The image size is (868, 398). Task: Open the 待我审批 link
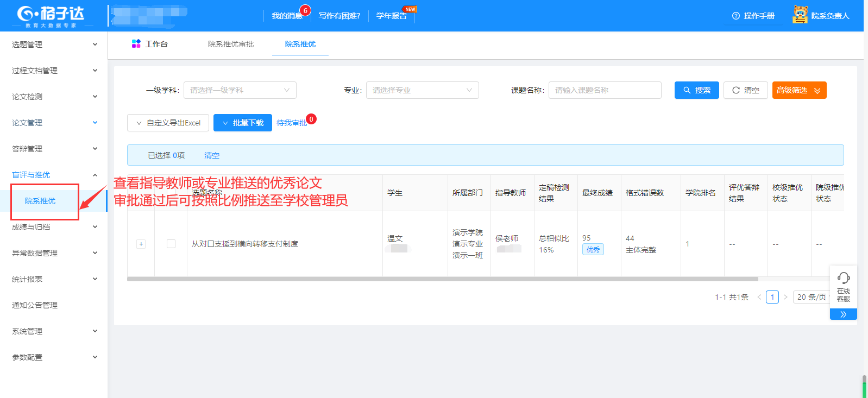point(292,123)
